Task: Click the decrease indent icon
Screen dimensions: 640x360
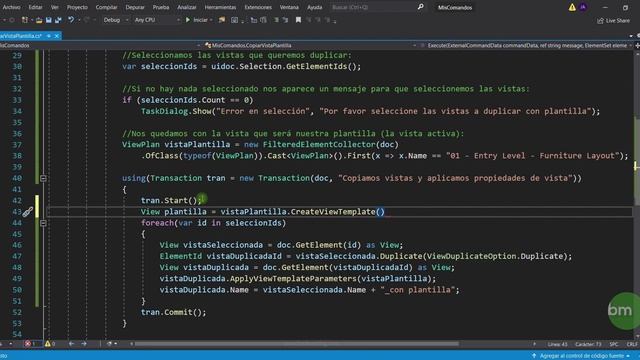Action: (x=253, y=20)
